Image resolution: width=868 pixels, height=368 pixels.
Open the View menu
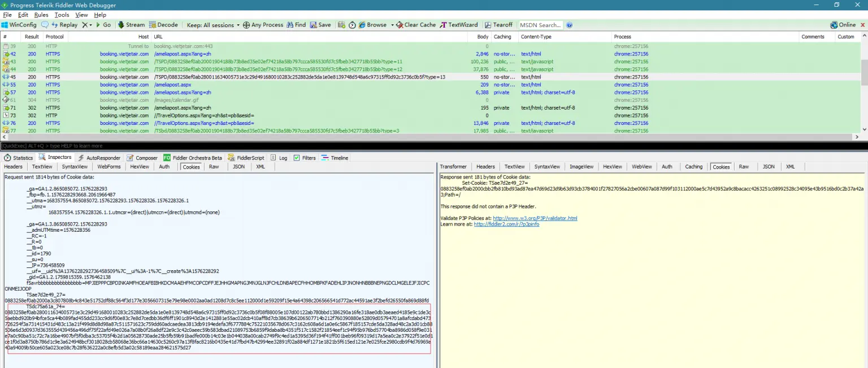(81, 15)
